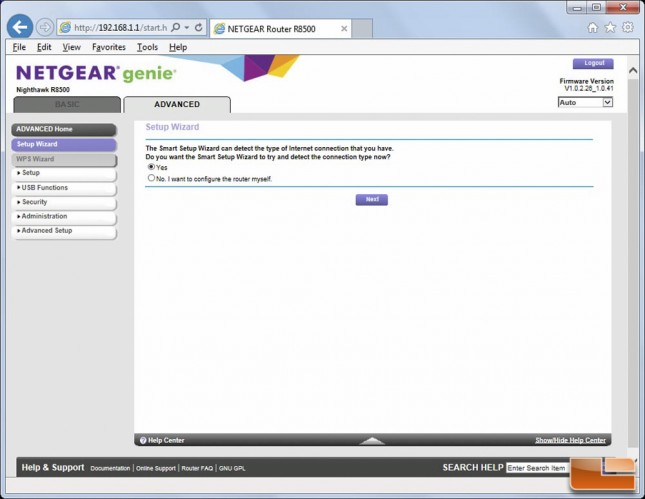
Task: Switch to the BASIC tab
Action: click(67, 104)
